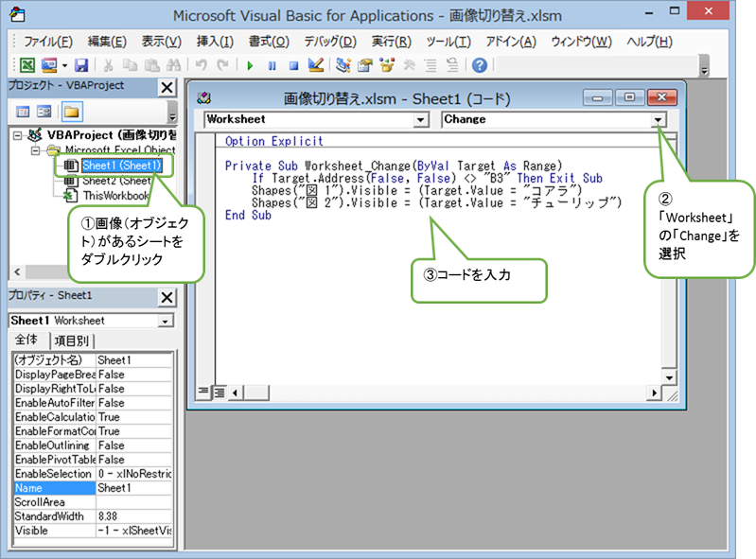
Task: Open Properties Window toolbar icon
Action: click(365, 64)
